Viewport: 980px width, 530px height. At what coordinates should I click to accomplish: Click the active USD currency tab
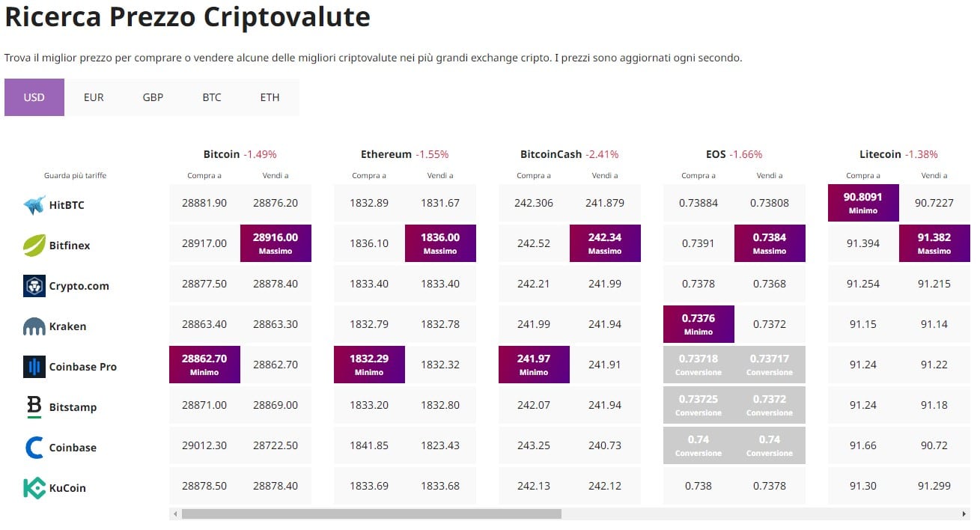click(34, 97)
